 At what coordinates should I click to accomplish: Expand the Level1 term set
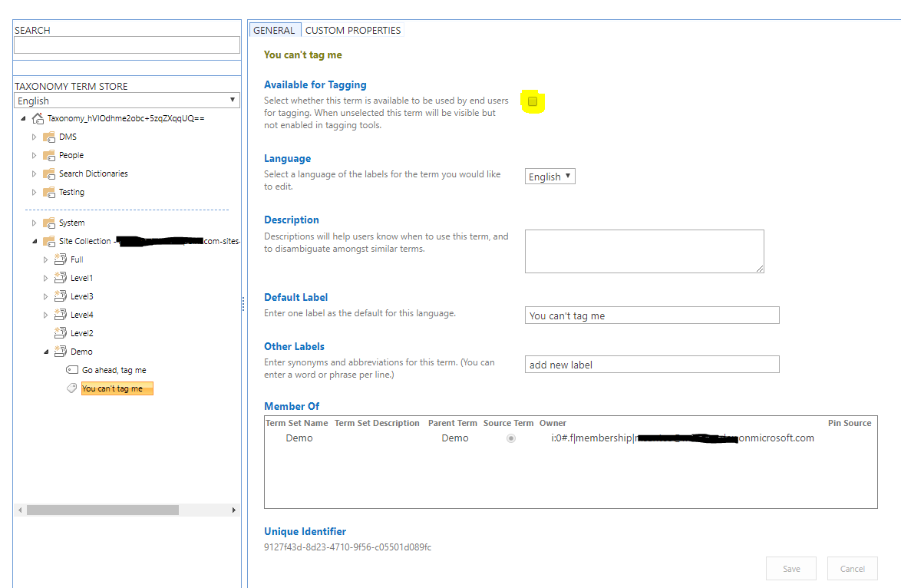click(45, 278)
